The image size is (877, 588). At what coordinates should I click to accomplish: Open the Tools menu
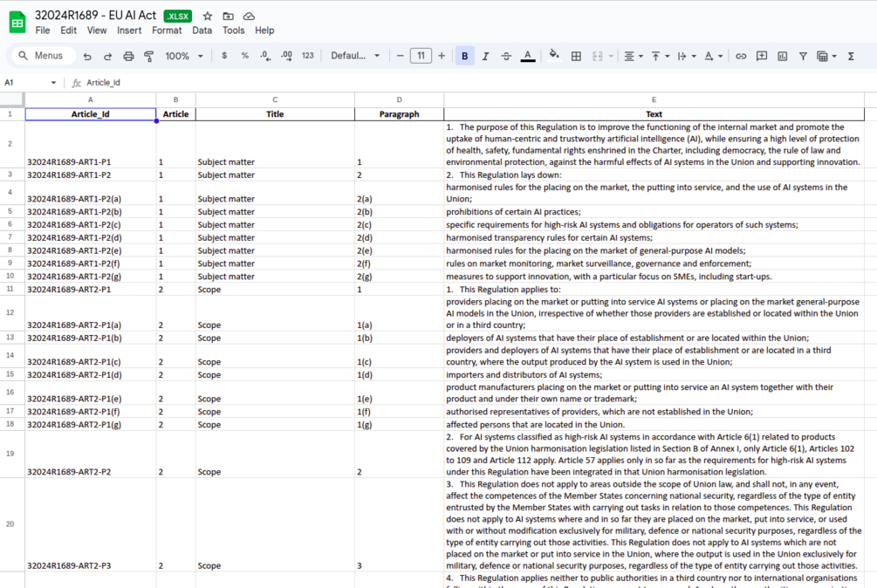tap(233, 31)
